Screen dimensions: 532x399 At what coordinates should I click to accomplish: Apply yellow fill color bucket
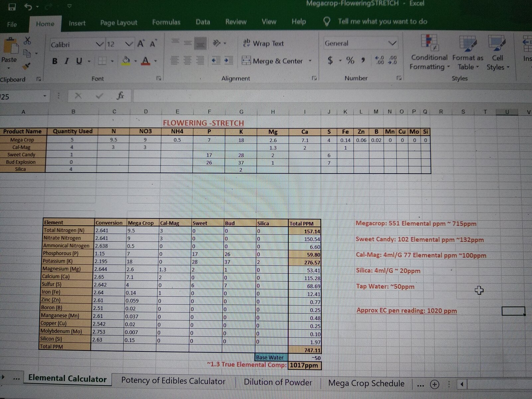pos(126,61)
